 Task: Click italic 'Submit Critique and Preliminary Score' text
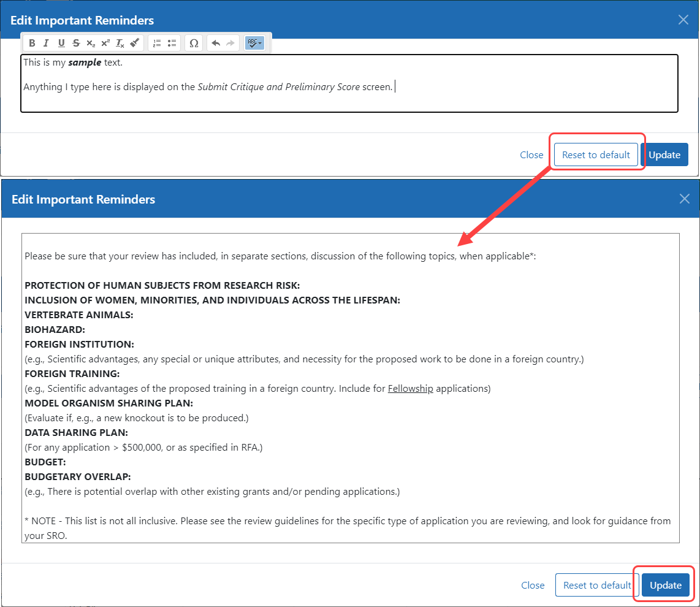click(x=278, y=87)
